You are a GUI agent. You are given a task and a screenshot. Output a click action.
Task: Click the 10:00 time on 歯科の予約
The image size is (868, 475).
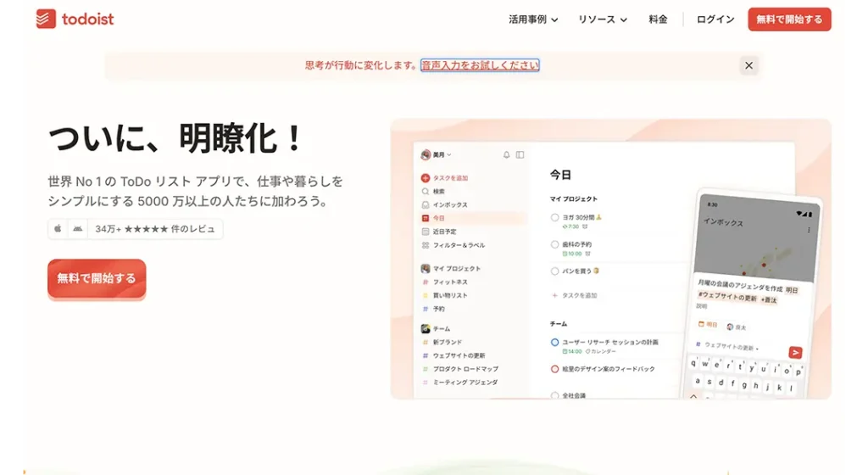click(572, 254)
